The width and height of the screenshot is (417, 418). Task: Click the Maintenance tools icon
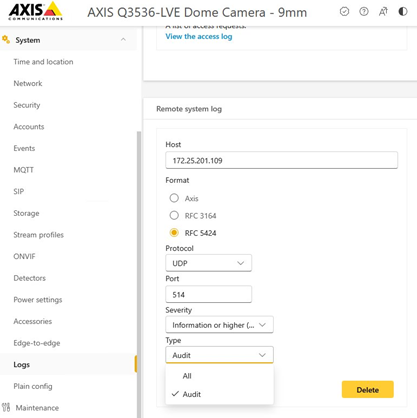tap(6, 407)
